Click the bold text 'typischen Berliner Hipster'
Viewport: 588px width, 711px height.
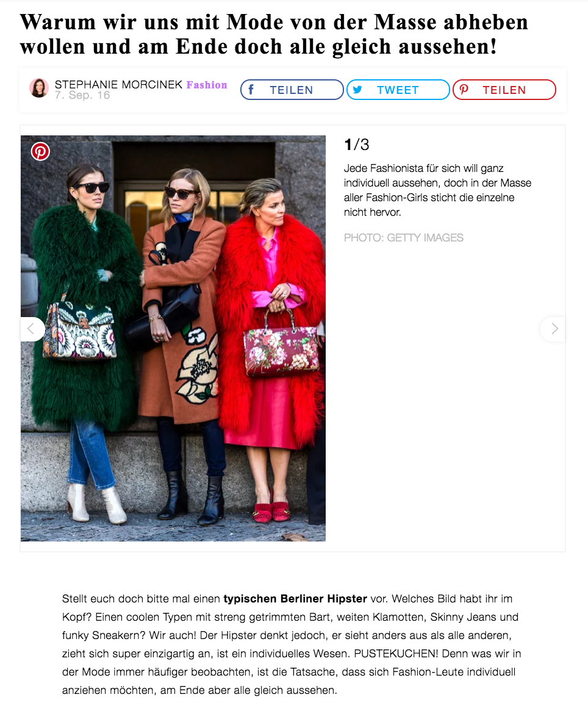[x=295, y=599]
